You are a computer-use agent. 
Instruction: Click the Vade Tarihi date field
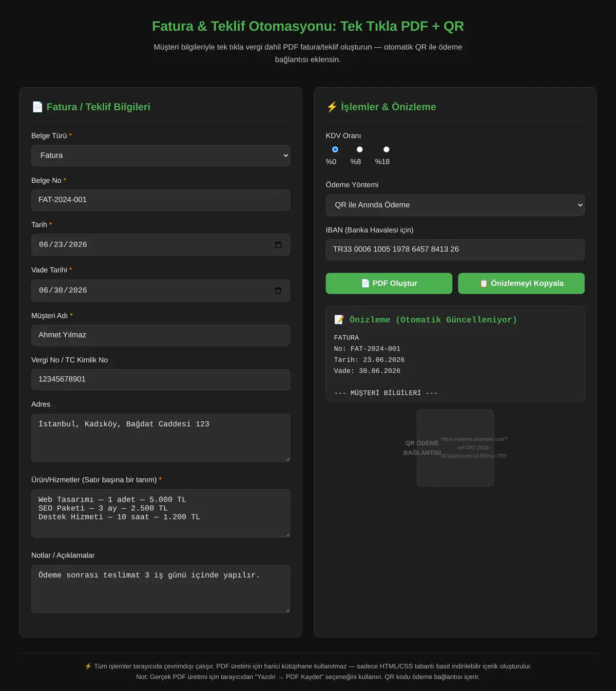pos(161,291)
